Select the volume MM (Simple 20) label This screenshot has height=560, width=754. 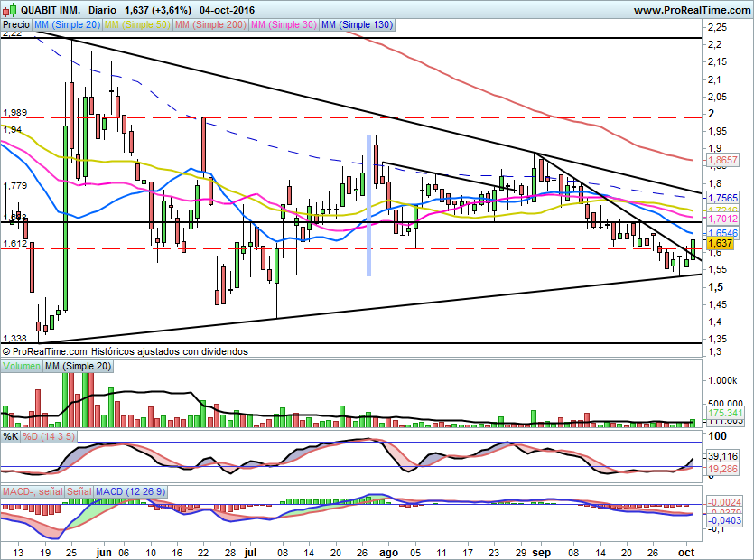tap(79, 366)
